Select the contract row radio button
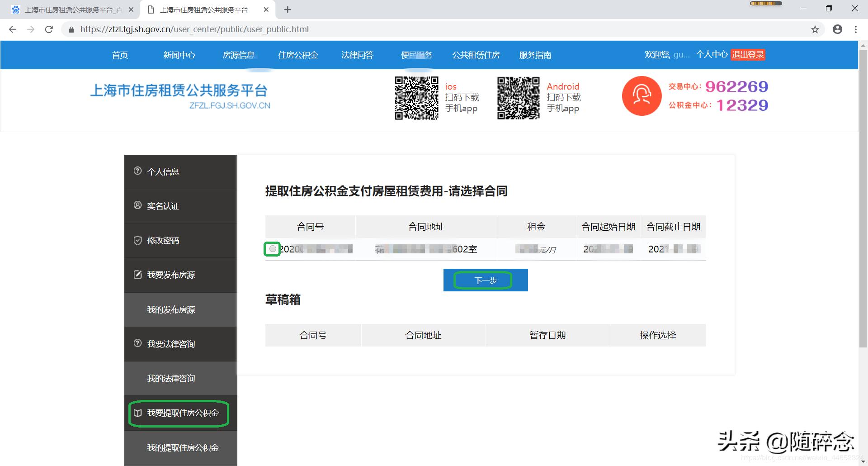 tap(272, 248)
